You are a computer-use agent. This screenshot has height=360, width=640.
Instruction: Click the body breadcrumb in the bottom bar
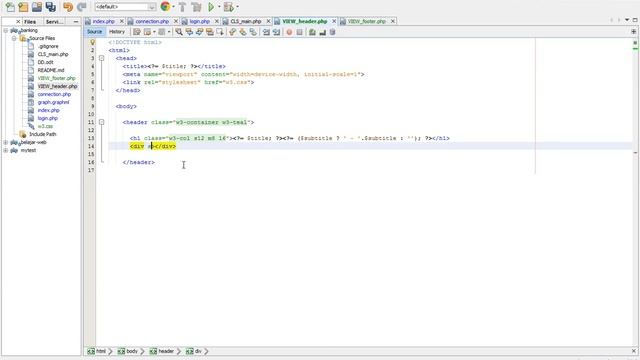pyautogui.click(x=128, y=351)
